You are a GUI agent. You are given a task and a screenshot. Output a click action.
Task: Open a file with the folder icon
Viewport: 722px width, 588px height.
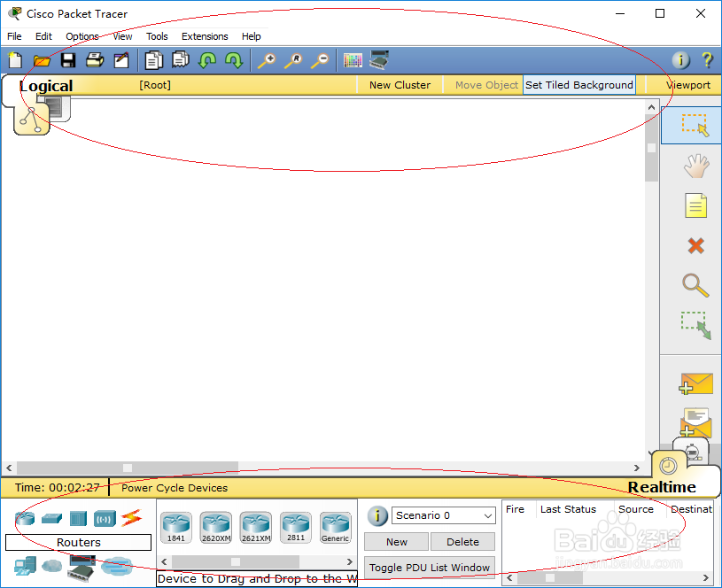click(x=42, y=60)
